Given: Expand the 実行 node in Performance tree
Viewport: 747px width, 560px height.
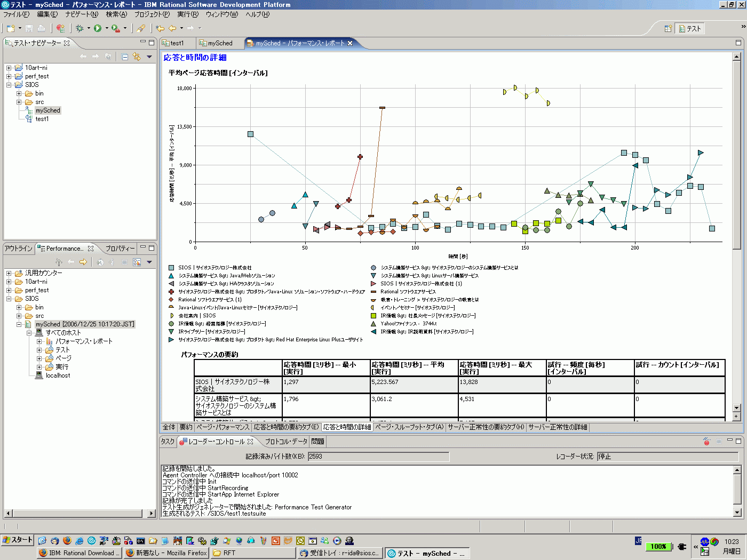Looking at the screenshot, I should tap(39, 367).
